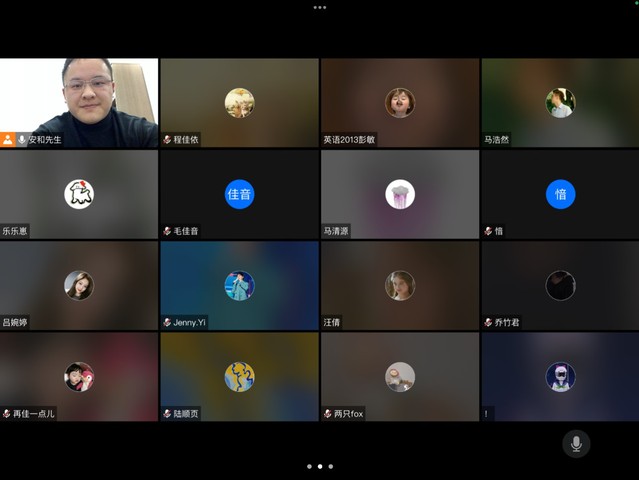
Task: Click 乐乐惠's white cartoon avatar
Action: [x=79, y=194]
